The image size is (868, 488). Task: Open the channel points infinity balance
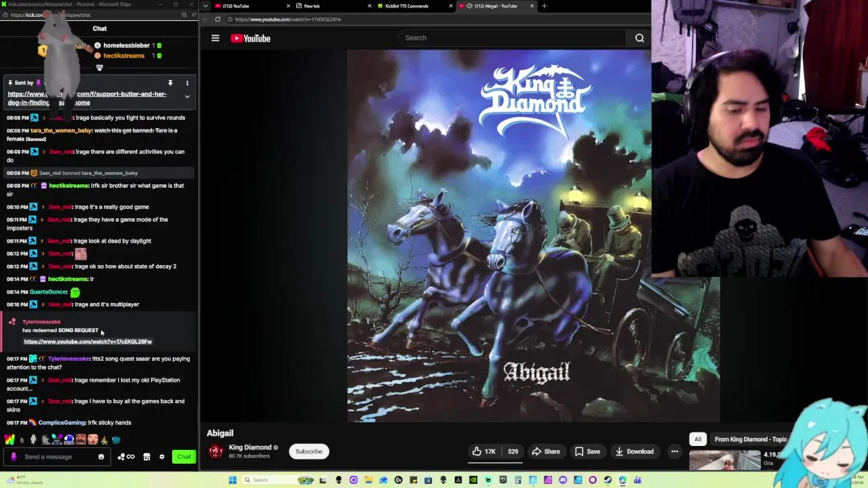(x=126, y=457)
